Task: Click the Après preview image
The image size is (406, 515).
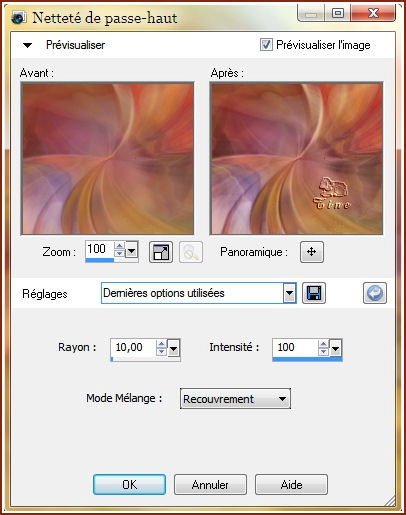Action: pos(296,159)
